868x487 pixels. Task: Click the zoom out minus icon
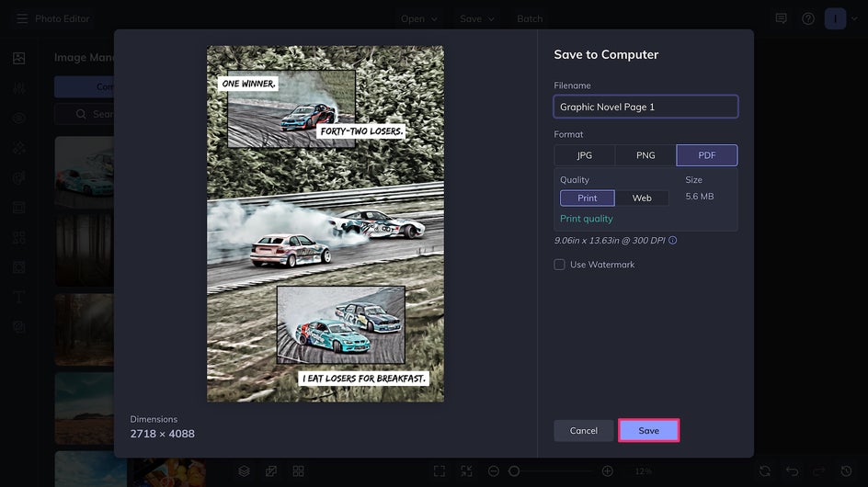[494, 471]
